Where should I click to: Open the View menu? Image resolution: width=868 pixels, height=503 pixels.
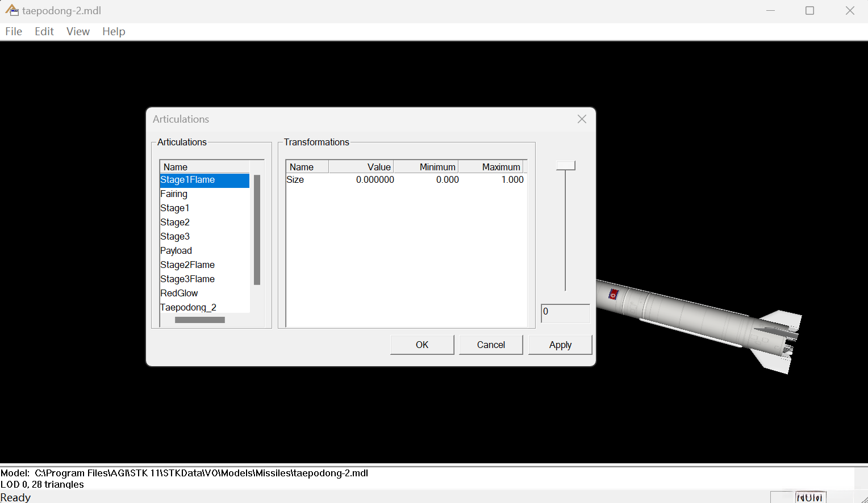[x=78, y=32]
